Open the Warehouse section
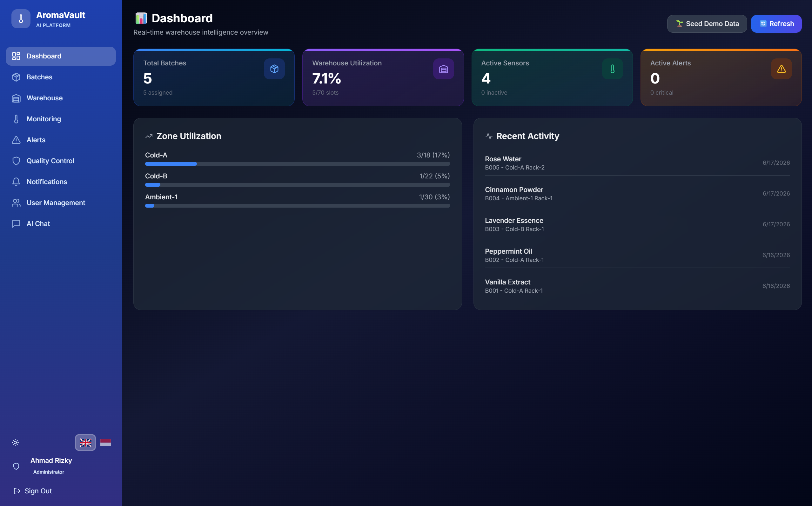The height and width of the screenshot is (506, 812). (x=61, y=98)
